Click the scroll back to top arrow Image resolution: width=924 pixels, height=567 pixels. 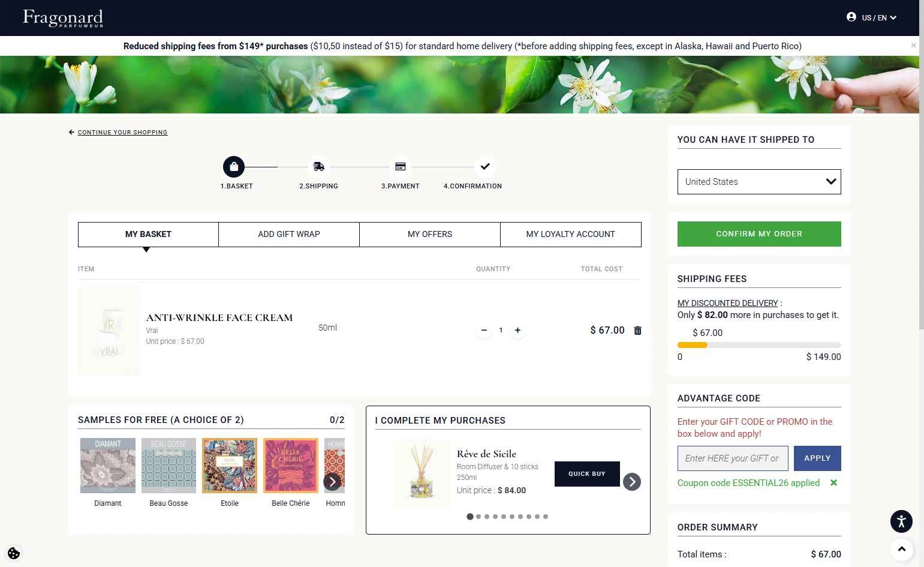(x=901, y=549)
